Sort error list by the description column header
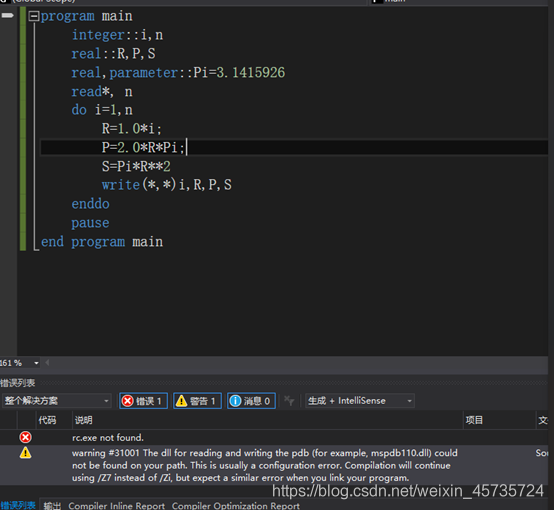The height and width of the screenshot is (510, 554). pos(267,420)
